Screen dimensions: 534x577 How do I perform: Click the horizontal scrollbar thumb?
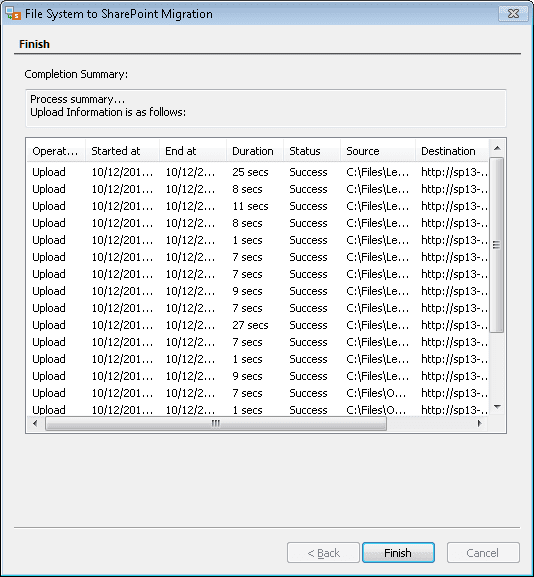(216, 424)
